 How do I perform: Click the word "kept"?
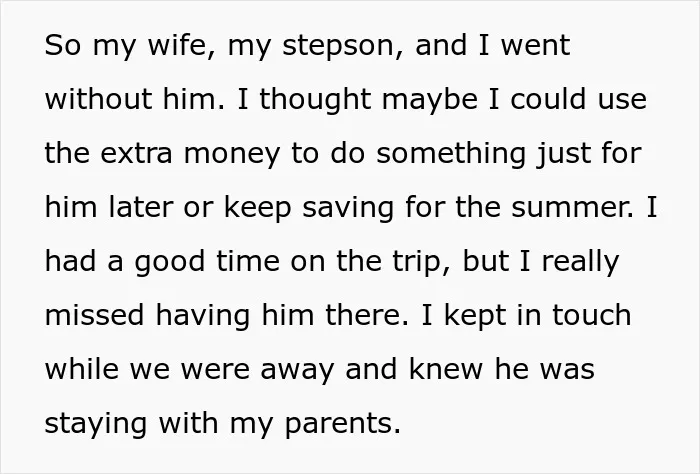pos(475,316)
